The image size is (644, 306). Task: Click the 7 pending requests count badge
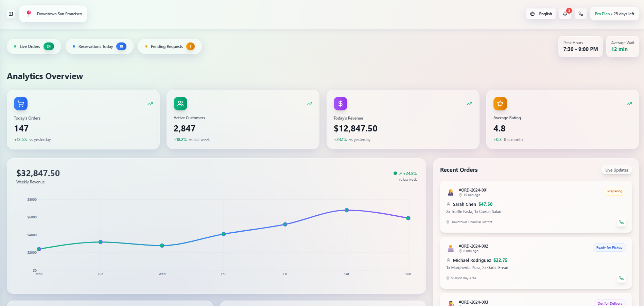[x=190, y=47]
